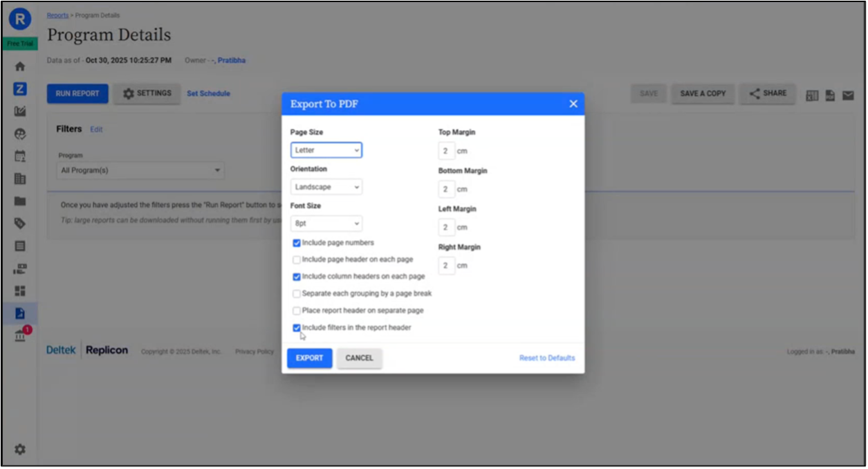Open the Z timesheet icon in sidebar
Image resolution: width=868 pixels, height=469 pixels.
(x=19, y=89)
